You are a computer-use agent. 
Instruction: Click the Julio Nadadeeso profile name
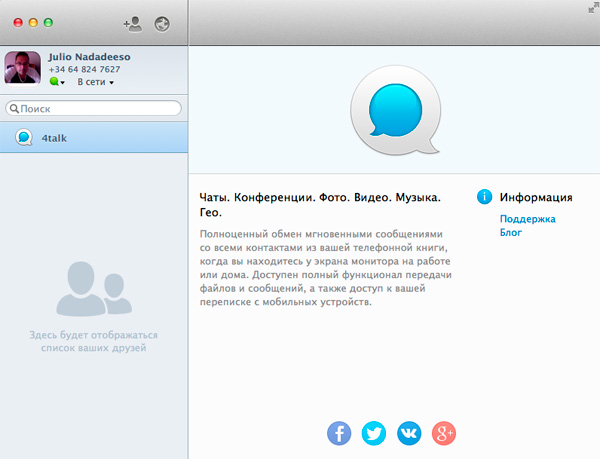89,57
